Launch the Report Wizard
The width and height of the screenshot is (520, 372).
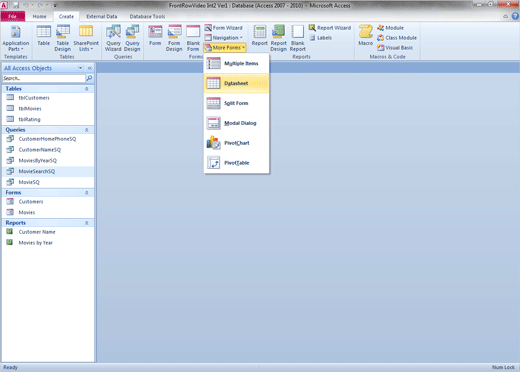coord(330,28)
